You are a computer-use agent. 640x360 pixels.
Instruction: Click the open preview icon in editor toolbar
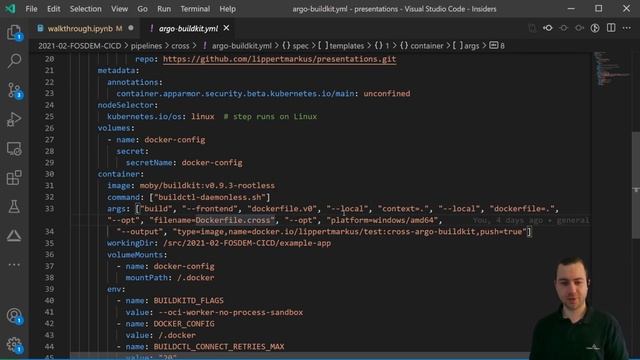(x=595, y=28)
